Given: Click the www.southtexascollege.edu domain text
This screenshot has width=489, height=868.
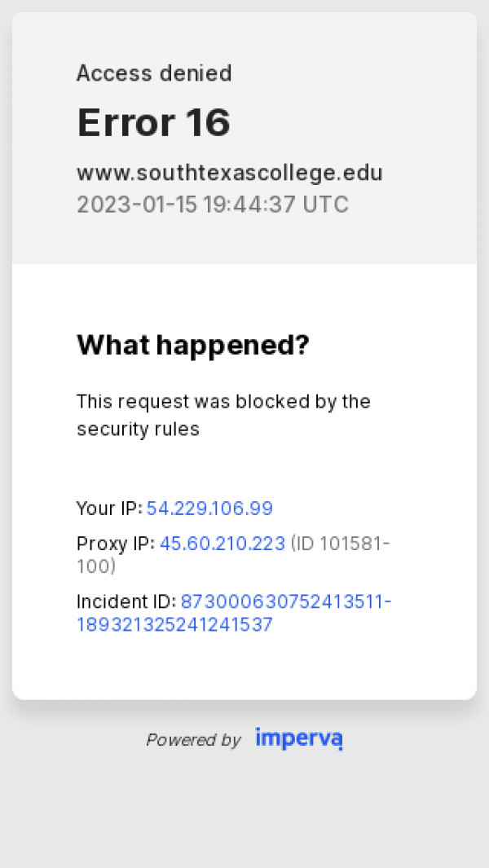Looking at the screenshot, I should [x=229, y=173].
